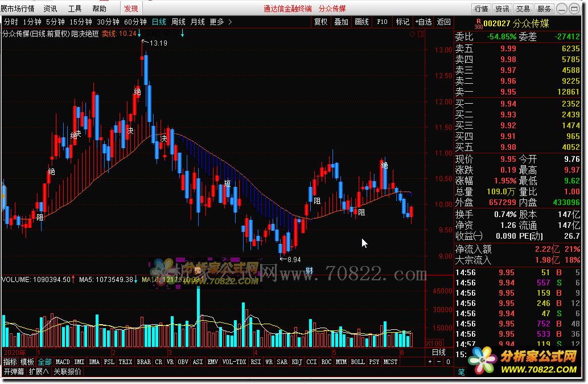Select the 15分钟 period
The height and width of the screenshot is (384, 588).
[x=81, y=22]
